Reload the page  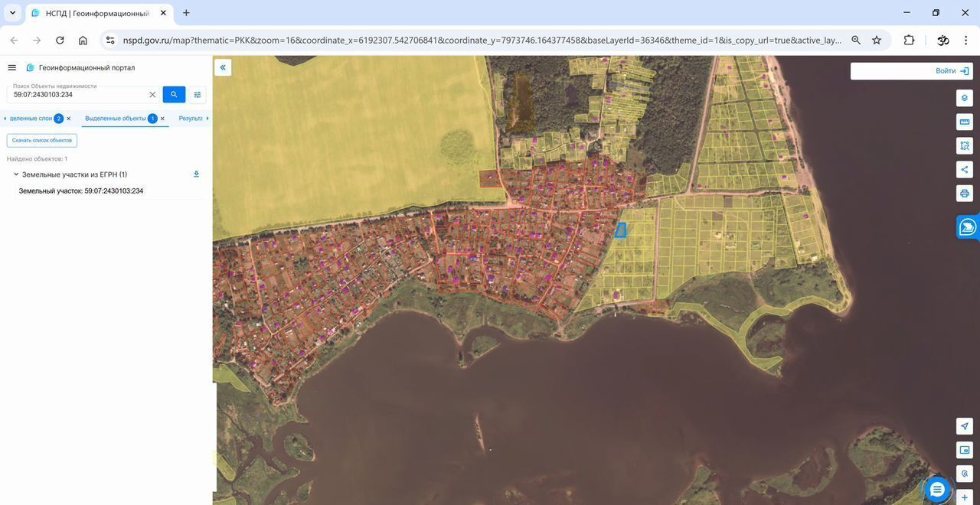point(60,41)
